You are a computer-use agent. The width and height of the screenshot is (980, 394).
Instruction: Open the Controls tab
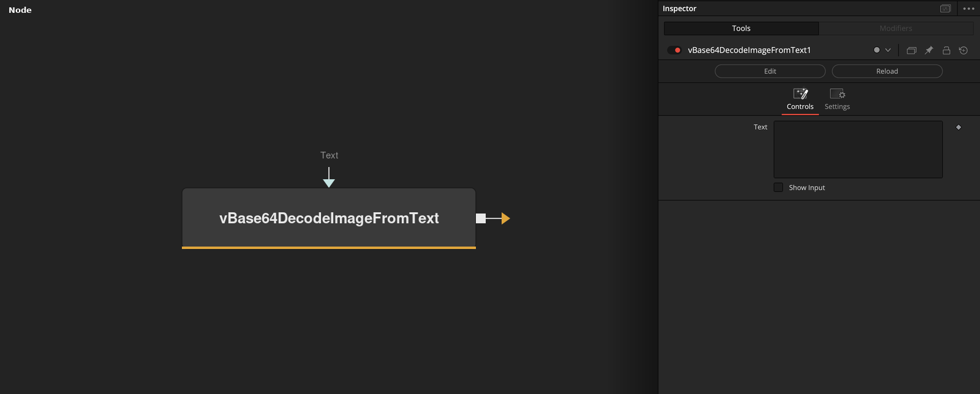click(x=800, y=100)
